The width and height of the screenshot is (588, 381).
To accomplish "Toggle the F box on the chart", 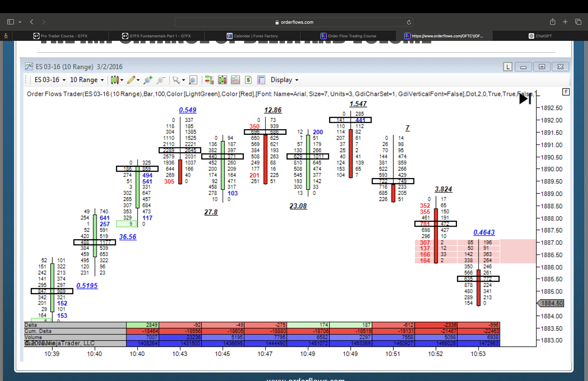I will pyautogui.click(x=566, y=92).
